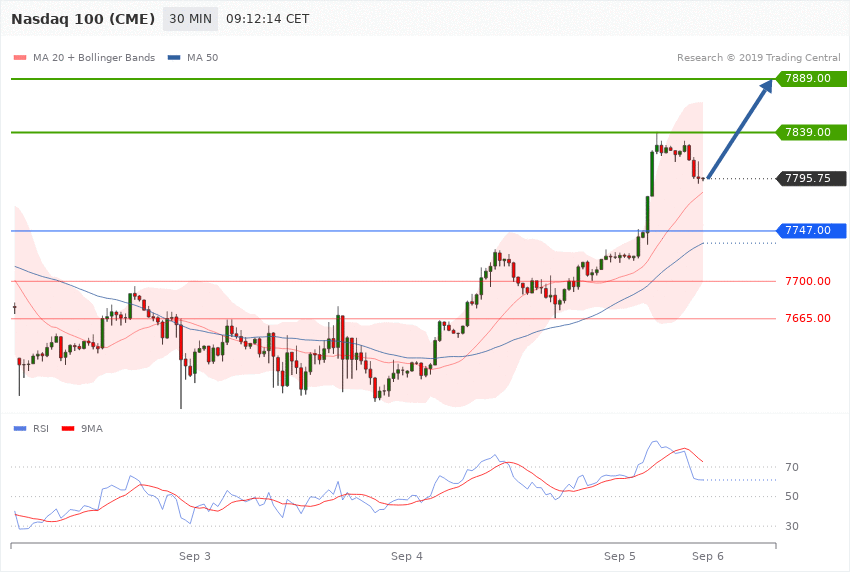Click the RSI legend label

(41, 429)
